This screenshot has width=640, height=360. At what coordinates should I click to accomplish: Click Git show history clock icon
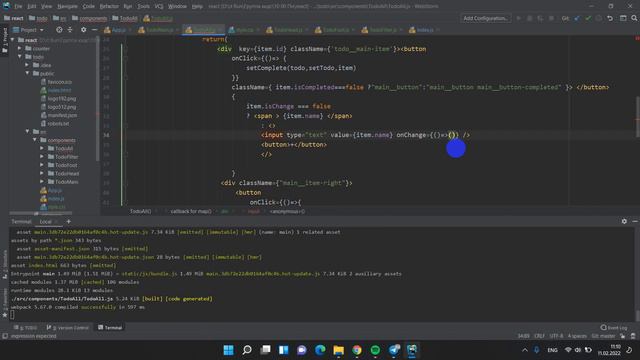point(598,18)
